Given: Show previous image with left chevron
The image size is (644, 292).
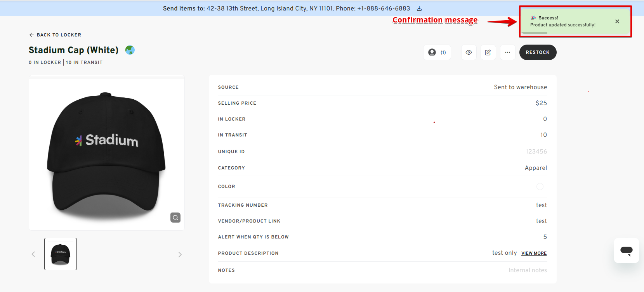Looking at the screenshot, I should coord(33,254).
